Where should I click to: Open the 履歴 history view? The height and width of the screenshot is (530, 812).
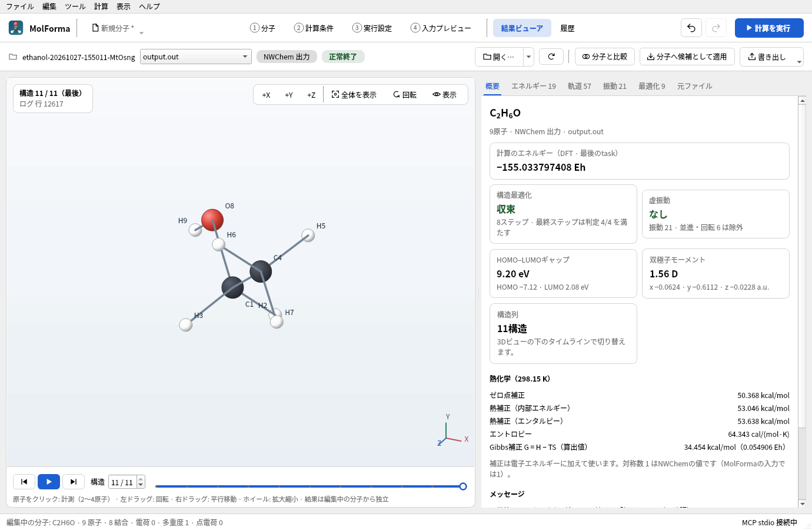point(567,28)
